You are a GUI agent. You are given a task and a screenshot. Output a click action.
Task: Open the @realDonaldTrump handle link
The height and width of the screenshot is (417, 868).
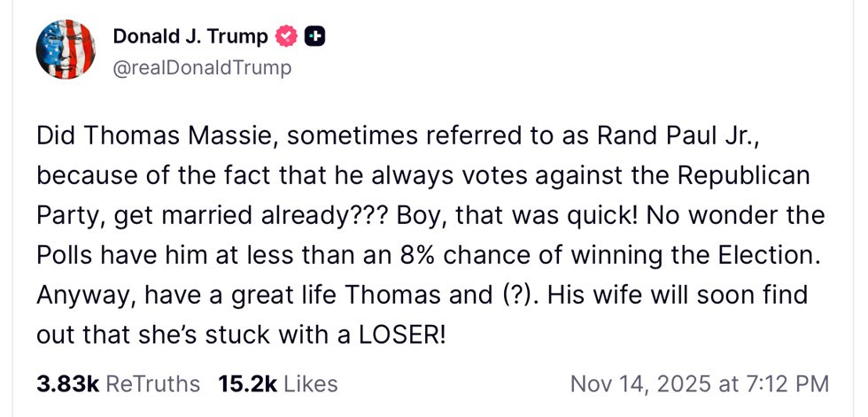pos(201,67)
